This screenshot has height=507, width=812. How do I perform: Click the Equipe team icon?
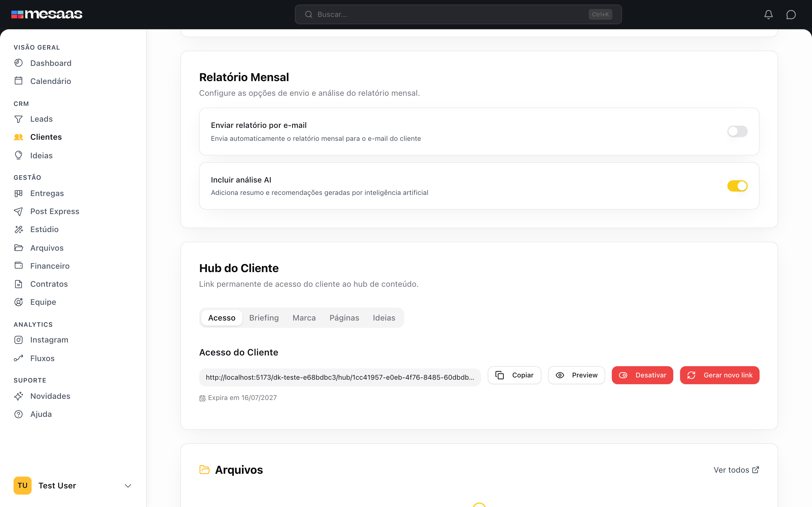pyautogui.click(x=18, y=302)
